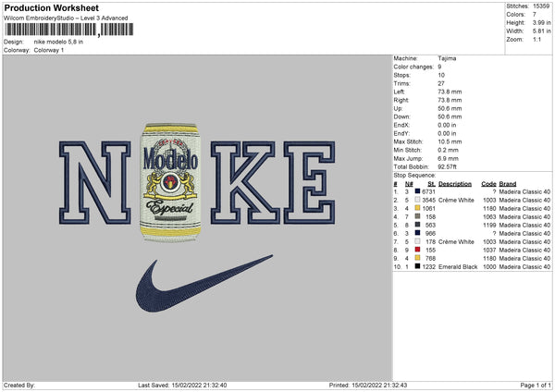
Task: Click the code 1037 in the red thread row
Action: [x=489, y=251]
